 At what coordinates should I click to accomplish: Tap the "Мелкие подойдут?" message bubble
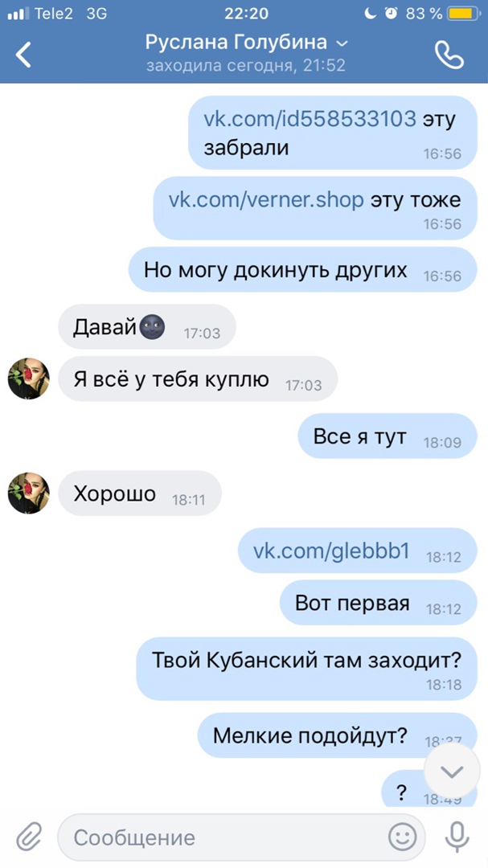pyautogui.click(x=338, y=735)
